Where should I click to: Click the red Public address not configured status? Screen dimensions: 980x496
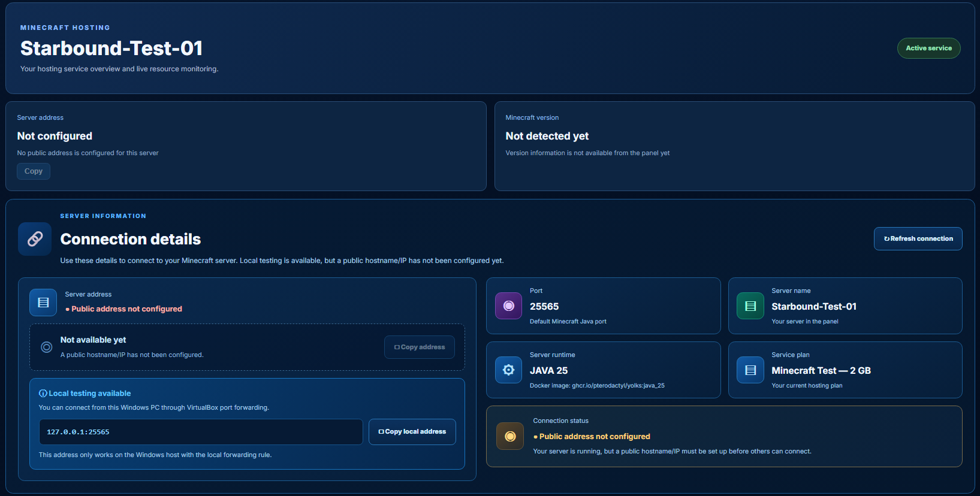124,309
